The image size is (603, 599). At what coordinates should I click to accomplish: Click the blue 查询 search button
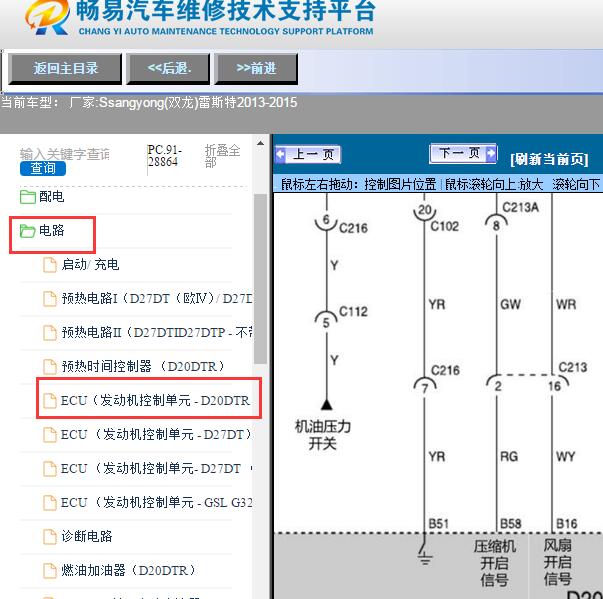(43, 168)
